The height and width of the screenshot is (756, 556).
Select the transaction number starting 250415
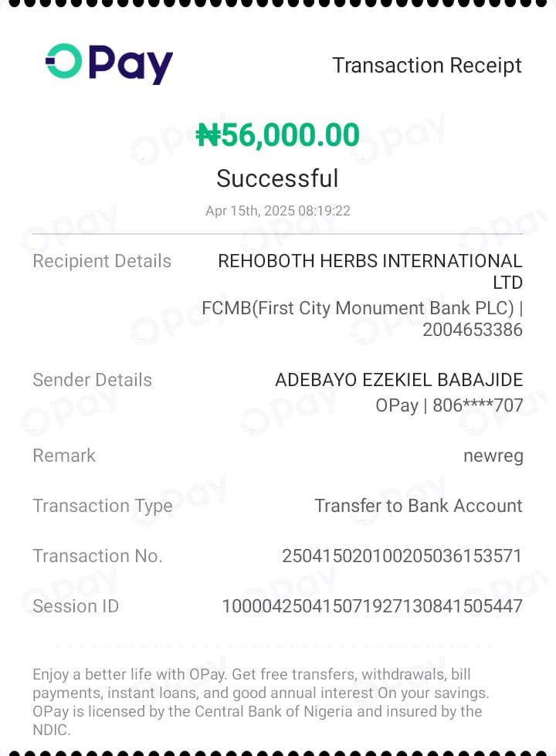pyautogui.click(x=402, y=556)
